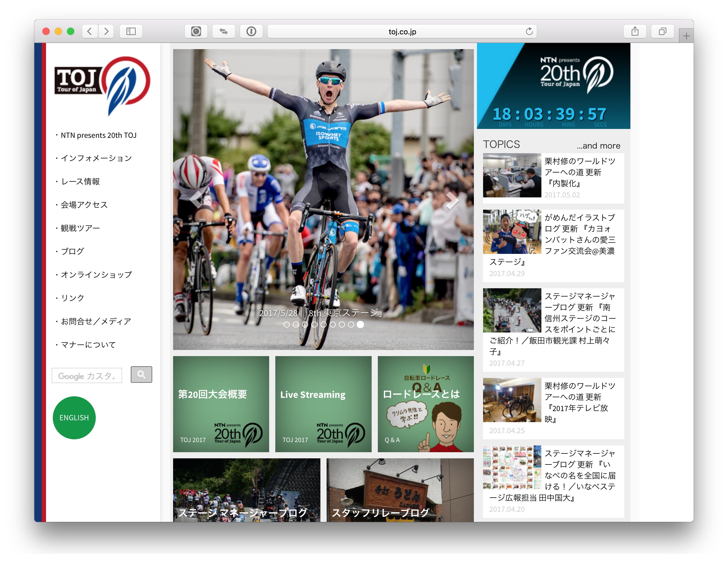Image resolution: width=728 pixels, height=571 pixels.
Task: Open a new tab with plus icon
Action: (x=686, y=36)
